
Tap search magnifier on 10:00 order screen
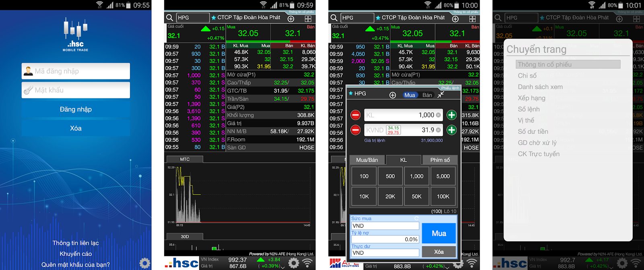click(334, 18)
